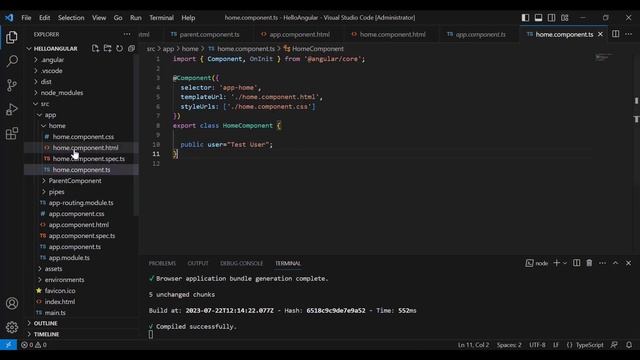
Task: Add a new terminal with plus icon
Action: (556, 263)
